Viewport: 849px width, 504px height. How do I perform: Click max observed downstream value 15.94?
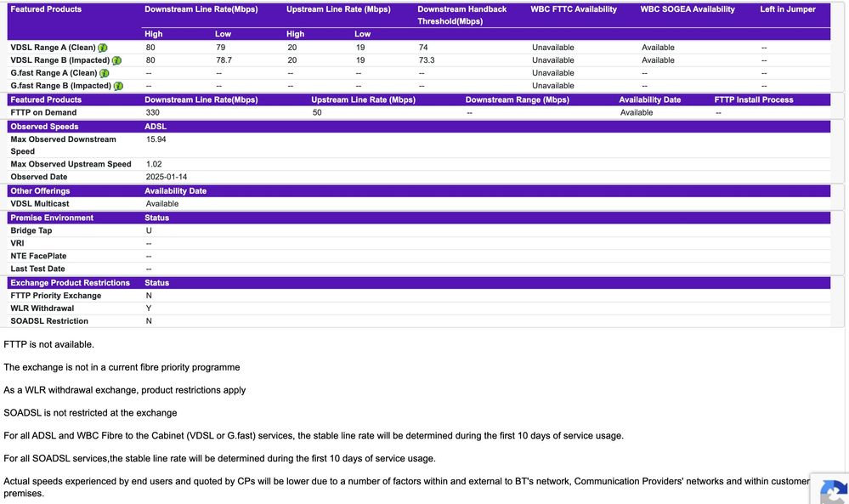[156, 139]
